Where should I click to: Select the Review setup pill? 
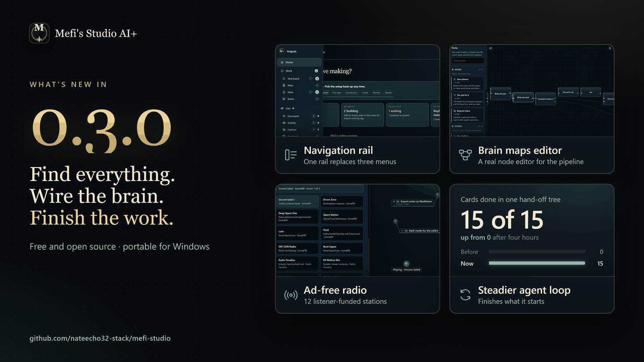pos(389,93)
